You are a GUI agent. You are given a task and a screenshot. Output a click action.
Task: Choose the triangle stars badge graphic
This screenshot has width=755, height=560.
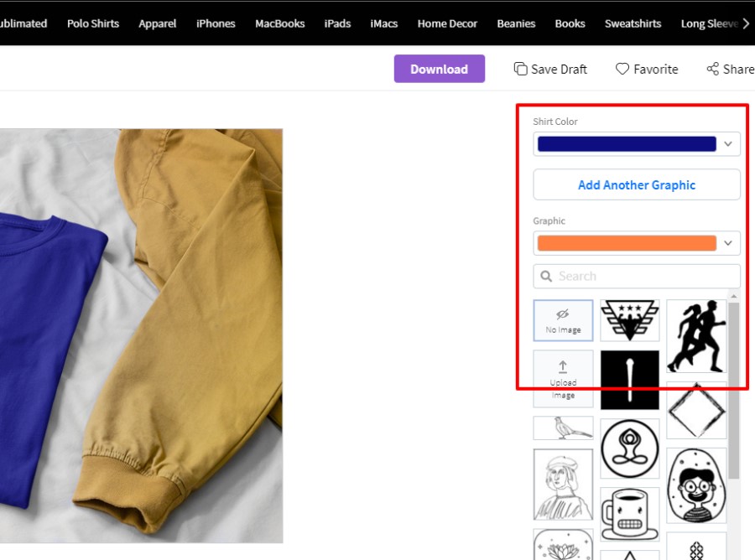[630, 320]
